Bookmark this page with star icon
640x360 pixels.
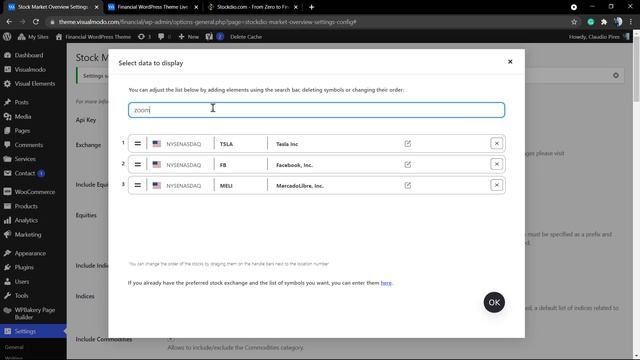[574, 22]
